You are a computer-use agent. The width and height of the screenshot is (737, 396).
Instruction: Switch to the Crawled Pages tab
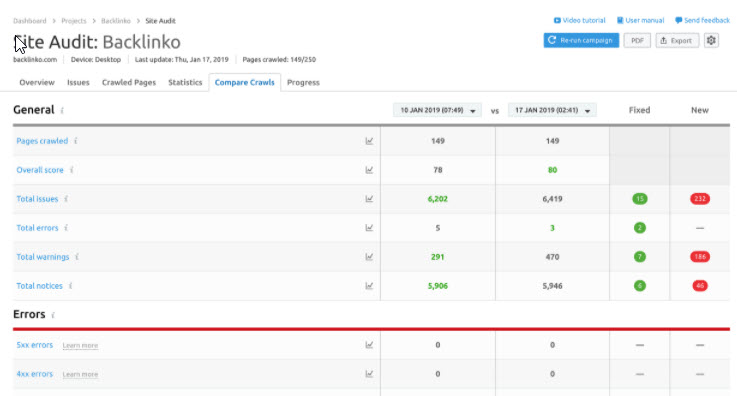click(129, 83)
